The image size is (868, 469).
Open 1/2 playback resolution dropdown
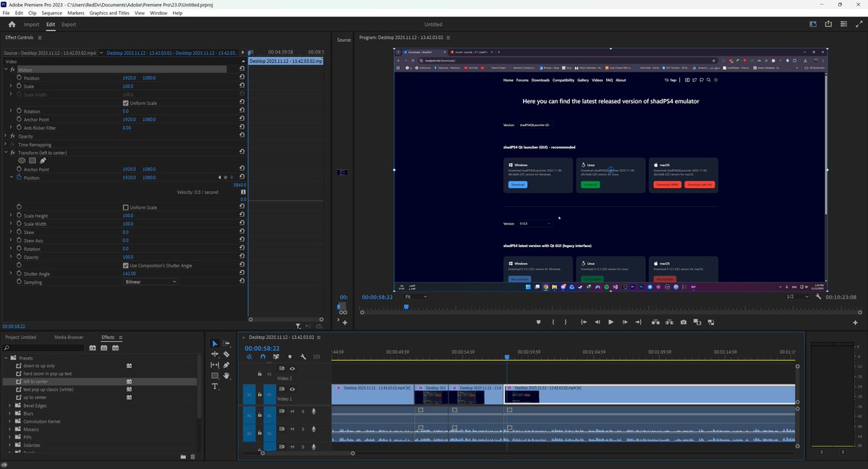pyautogui.click(x=797, y=297)
